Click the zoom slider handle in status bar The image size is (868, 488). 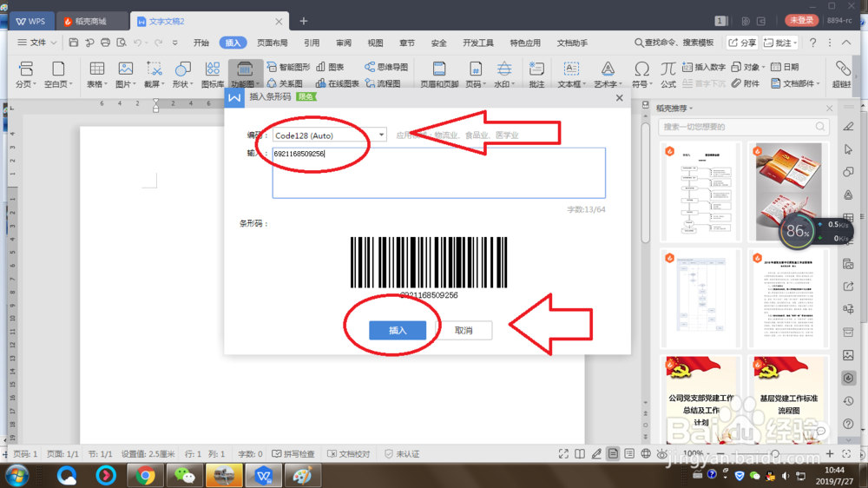pos(775,454)
